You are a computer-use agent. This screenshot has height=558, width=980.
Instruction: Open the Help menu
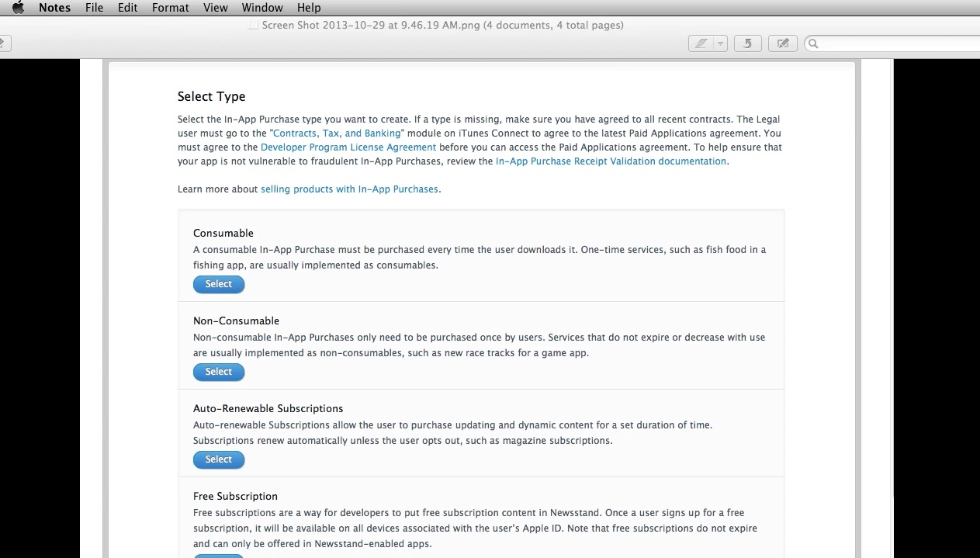click(x=308, y=8)
